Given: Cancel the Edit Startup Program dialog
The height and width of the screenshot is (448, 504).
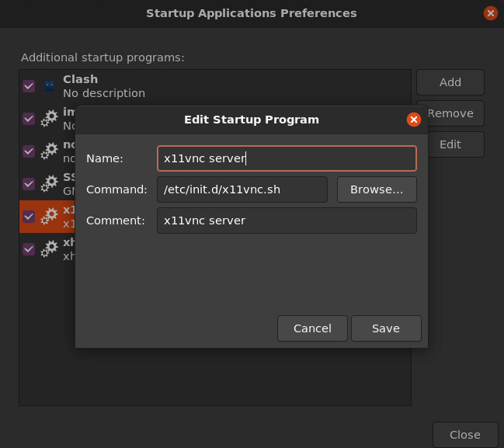Looking at the screenshot, I should point(312,328).
